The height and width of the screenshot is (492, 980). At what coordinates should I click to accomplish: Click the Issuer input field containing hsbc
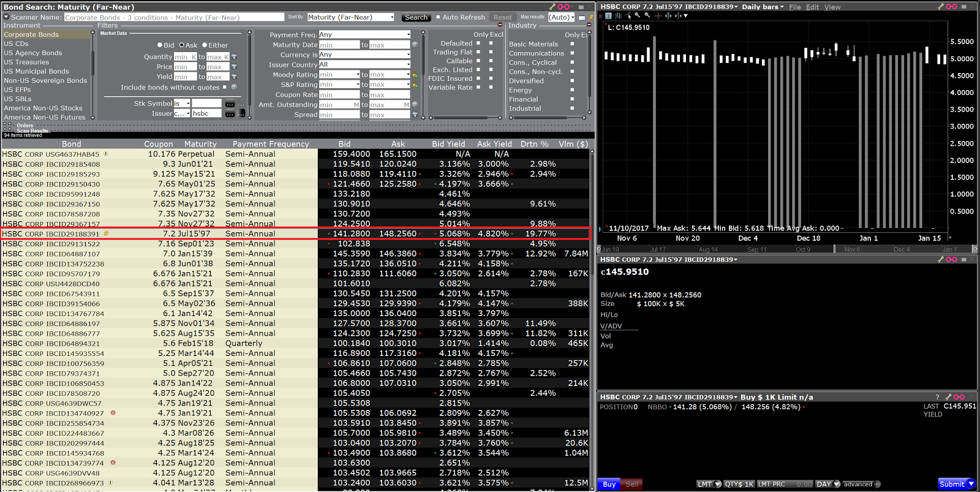[x=206, y=113]
